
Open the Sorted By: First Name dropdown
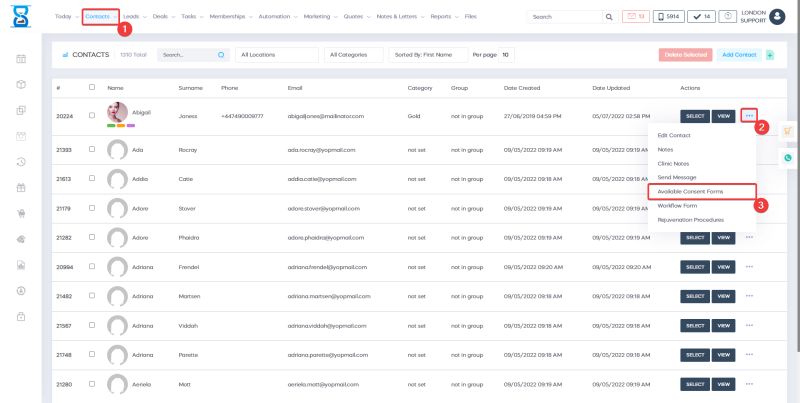tap(428, 55)
